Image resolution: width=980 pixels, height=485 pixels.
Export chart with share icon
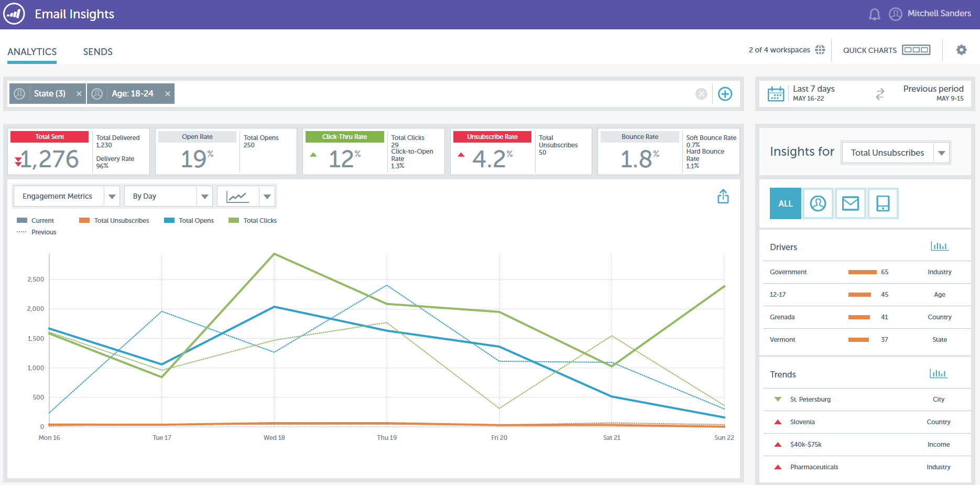[x=723, y=197]
